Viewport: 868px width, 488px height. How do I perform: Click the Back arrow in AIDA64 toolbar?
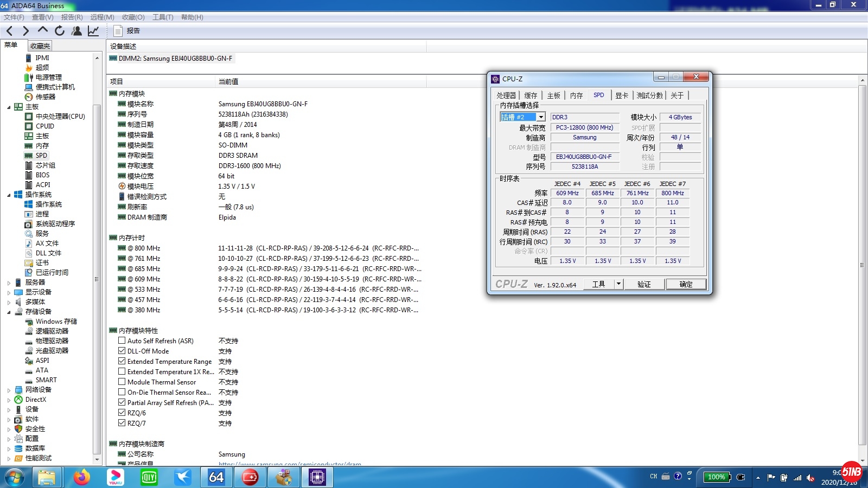pyautogui.click(x=9, y=31)
